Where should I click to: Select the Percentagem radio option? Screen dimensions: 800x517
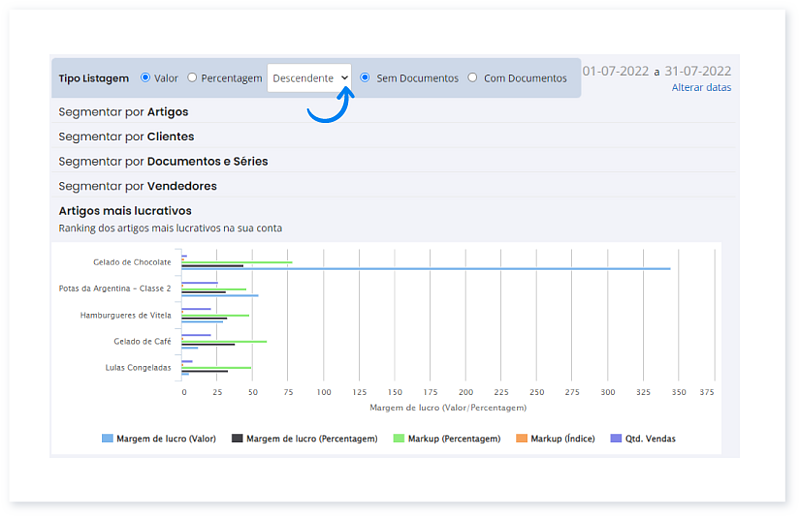pyautogui.click(x=193, y=78)
